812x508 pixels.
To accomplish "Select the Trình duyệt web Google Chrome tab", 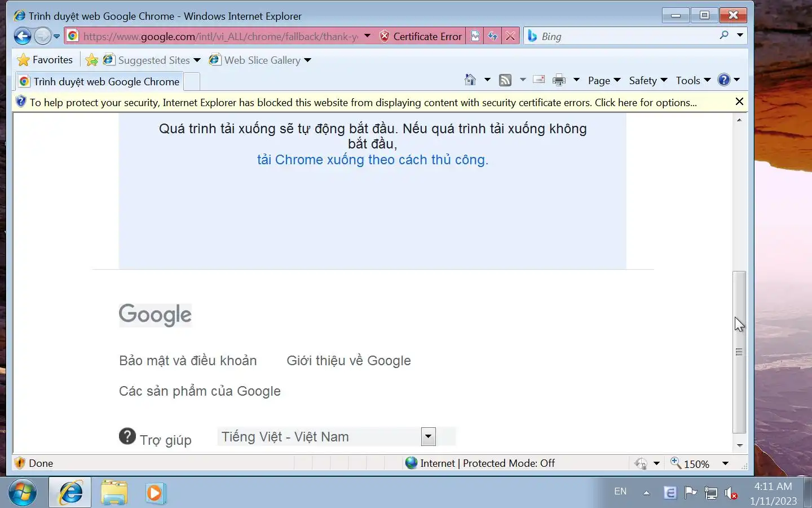I will (x=99, y=81).
